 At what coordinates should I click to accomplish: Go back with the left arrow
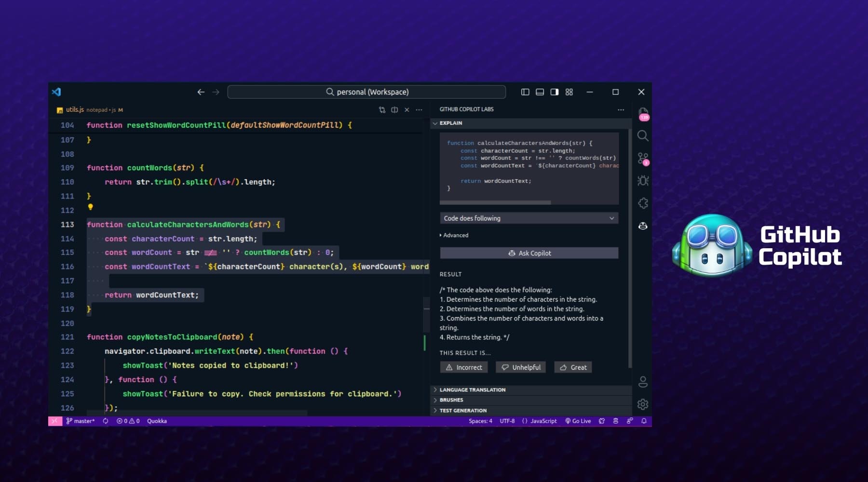pyautogui.click(x=201, y=92)
